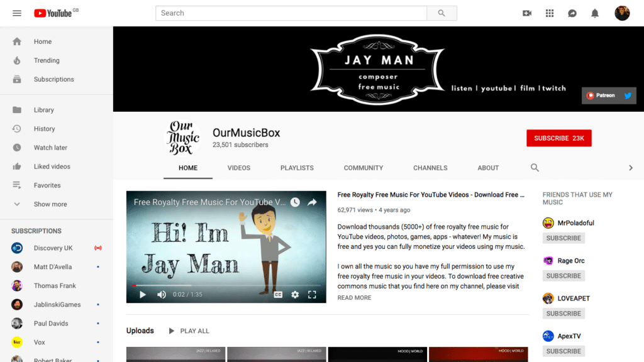
Task: Click the Home sidebar icon
Action: pyautogui.click(x=17, y=41)
